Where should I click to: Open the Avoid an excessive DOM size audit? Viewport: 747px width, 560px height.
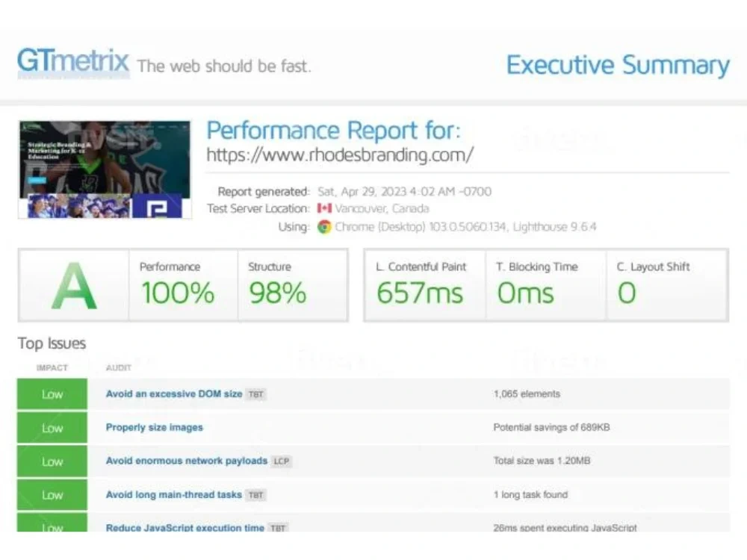point(174,393)
